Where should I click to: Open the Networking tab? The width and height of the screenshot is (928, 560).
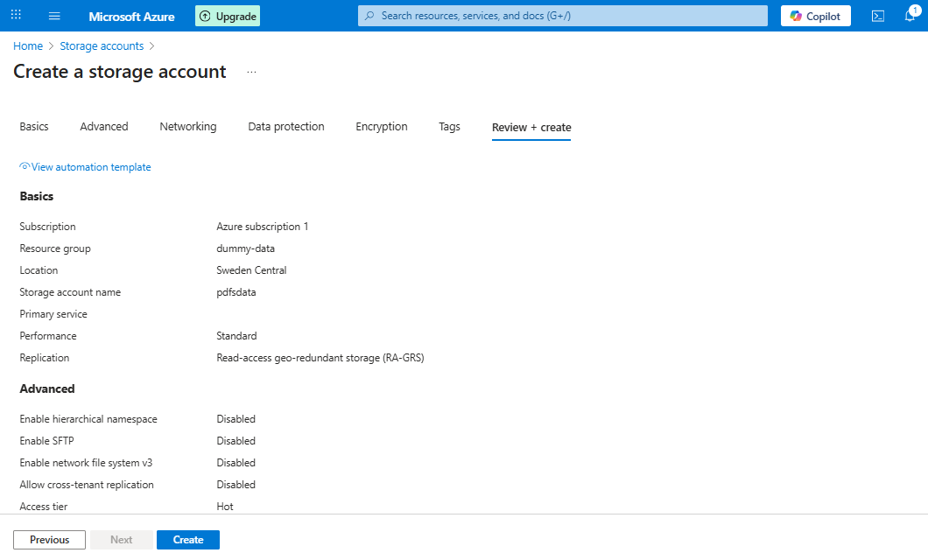[x=187, y=126]
